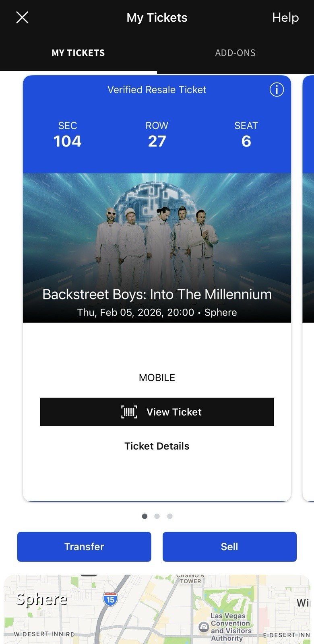Tap the Backstreet Boys artwork image
Image resolution: width=314 pixels, height=644 pixels.
coord(157,233)
